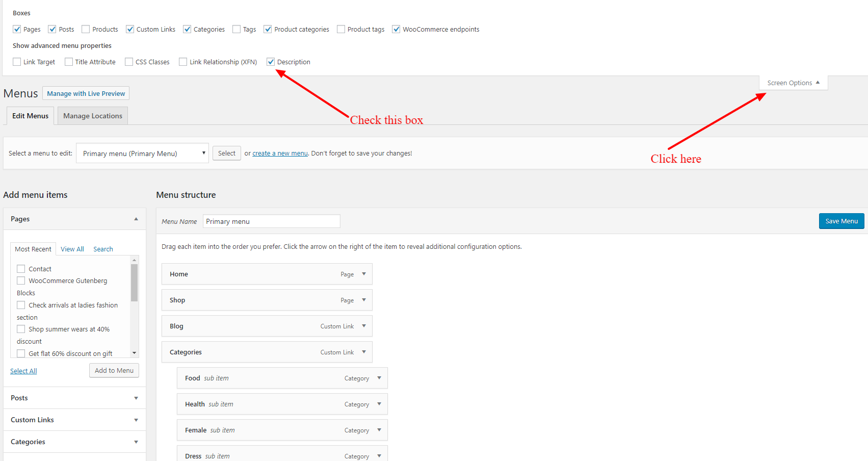
Task: Toggle the Description property checkbox
Action: point(271,62)
